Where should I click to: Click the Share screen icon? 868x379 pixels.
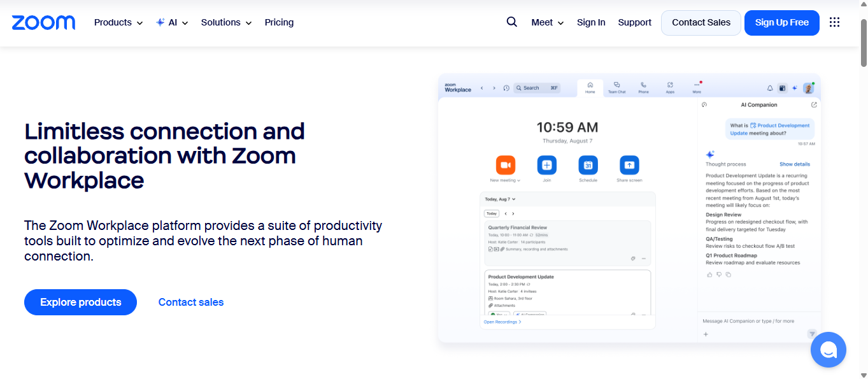(x=629, y=165)
